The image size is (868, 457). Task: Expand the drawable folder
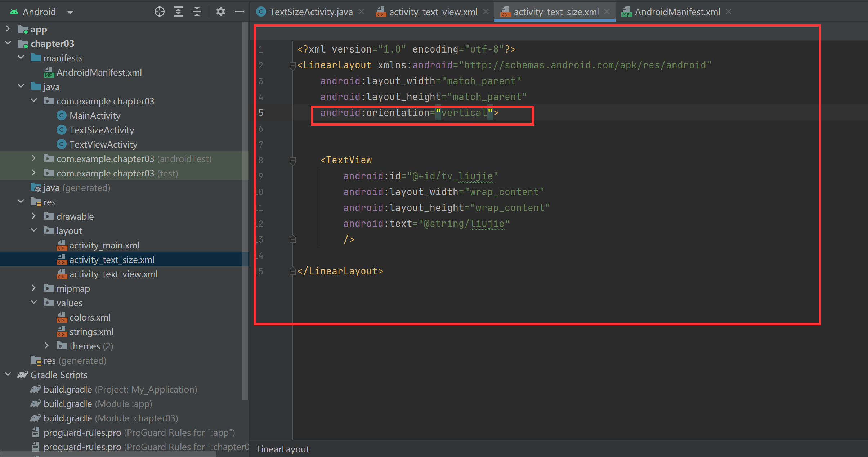click(34, 216)
